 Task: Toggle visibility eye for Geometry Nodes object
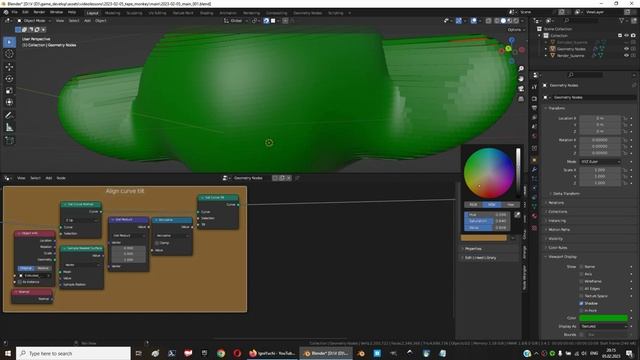626,49
